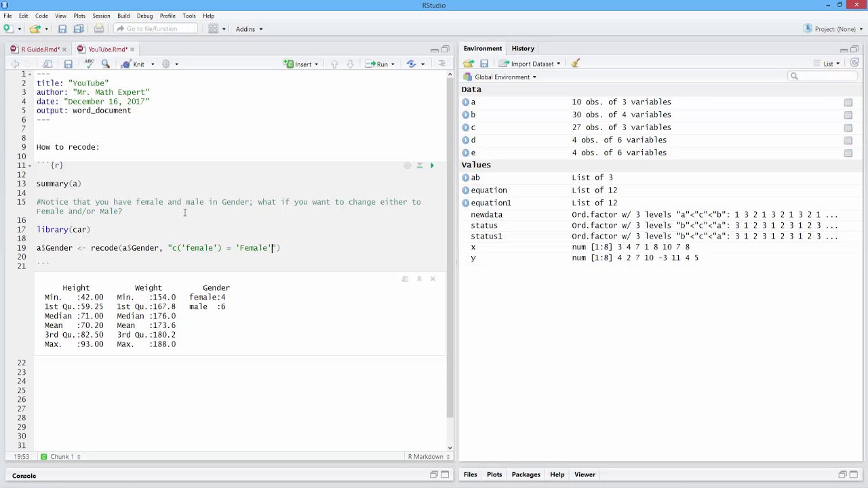Expand data frame a in Environment

coord(466,102)
